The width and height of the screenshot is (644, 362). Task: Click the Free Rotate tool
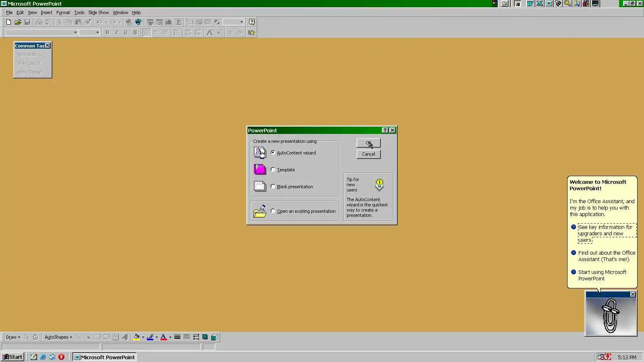pos(35,337)
